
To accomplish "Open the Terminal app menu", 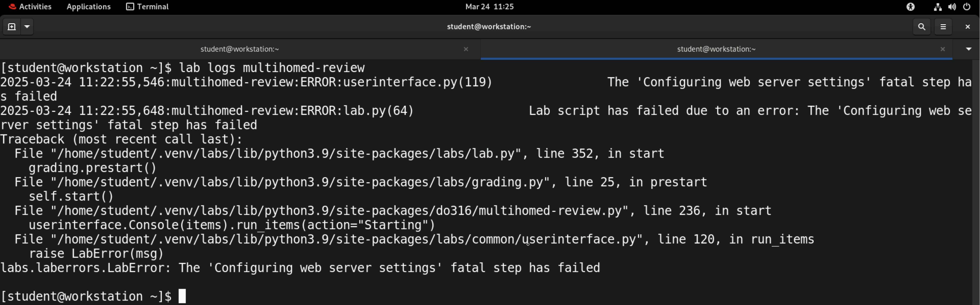I will click(148, 6).
